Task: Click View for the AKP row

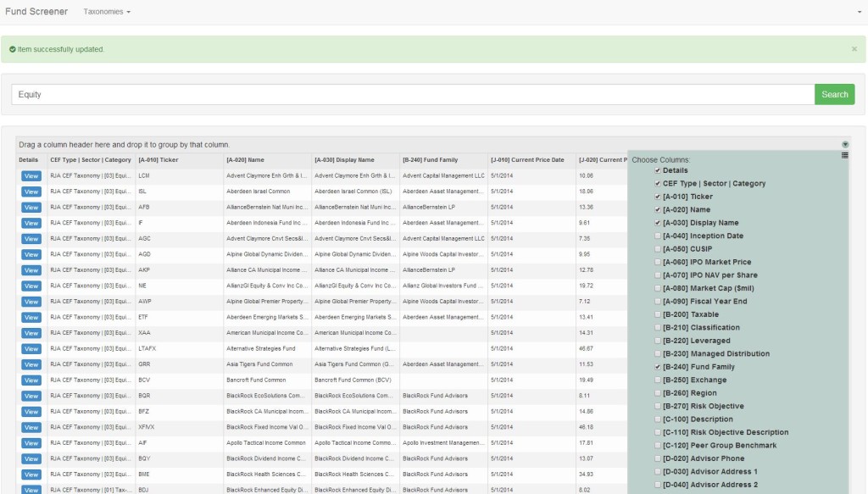Action: pos(31,270)
